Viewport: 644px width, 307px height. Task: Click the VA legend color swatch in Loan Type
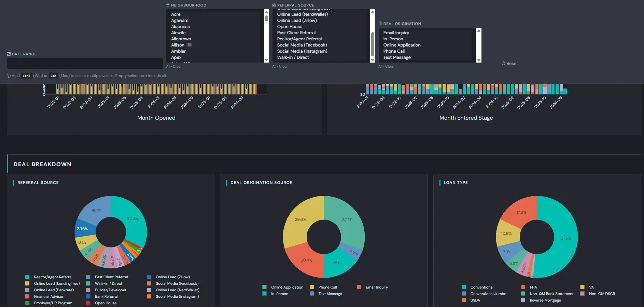pyautogui.click(x=582, y=288)
